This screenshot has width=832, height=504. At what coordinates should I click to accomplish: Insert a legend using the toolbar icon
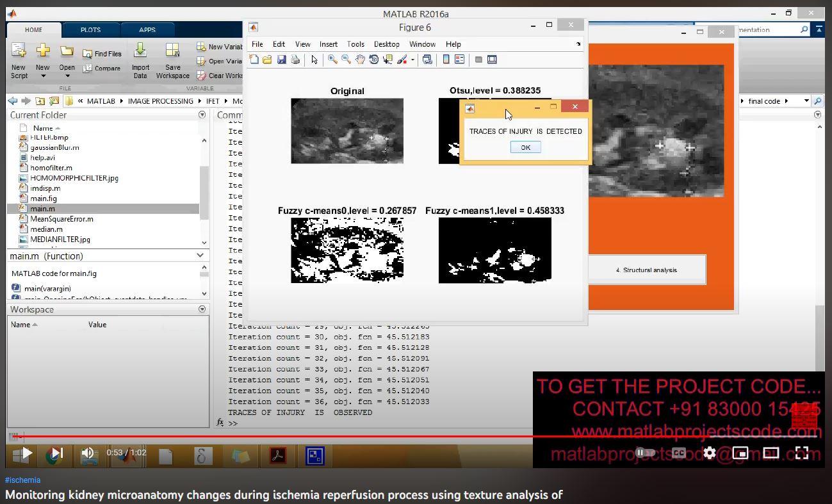pyautogui.click(x=459, y=60)
